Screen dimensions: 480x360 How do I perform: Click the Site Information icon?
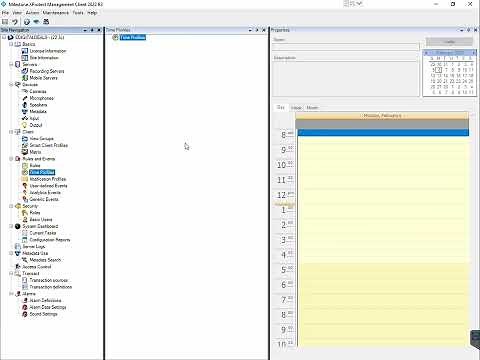(x=25, y=58)
